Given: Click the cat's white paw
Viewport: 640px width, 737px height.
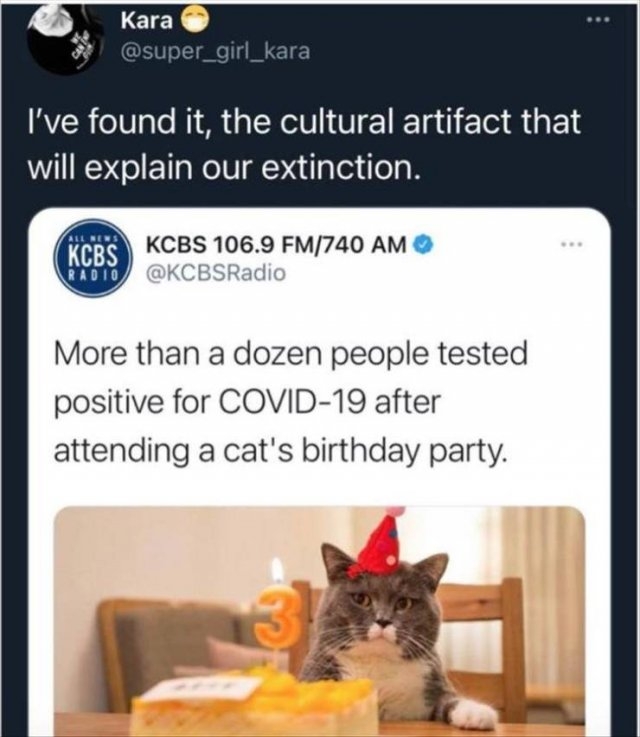Looking at the screenshot, I should pos(471,713).
